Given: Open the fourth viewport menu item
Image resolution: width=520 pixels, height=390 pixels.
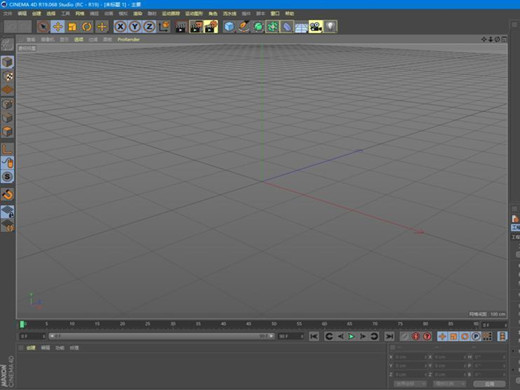Looking at the screenshot, I should [x=79, y=39].
